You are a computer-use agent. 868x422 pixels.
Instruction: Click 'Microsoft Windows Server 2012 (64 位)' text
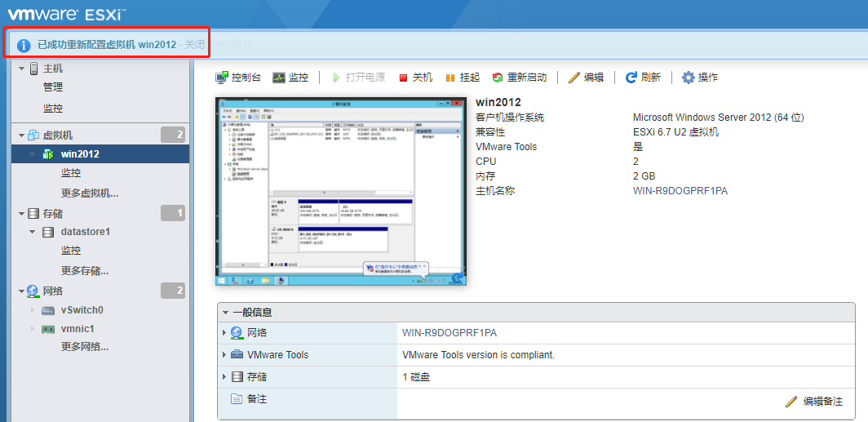[718, 118]
